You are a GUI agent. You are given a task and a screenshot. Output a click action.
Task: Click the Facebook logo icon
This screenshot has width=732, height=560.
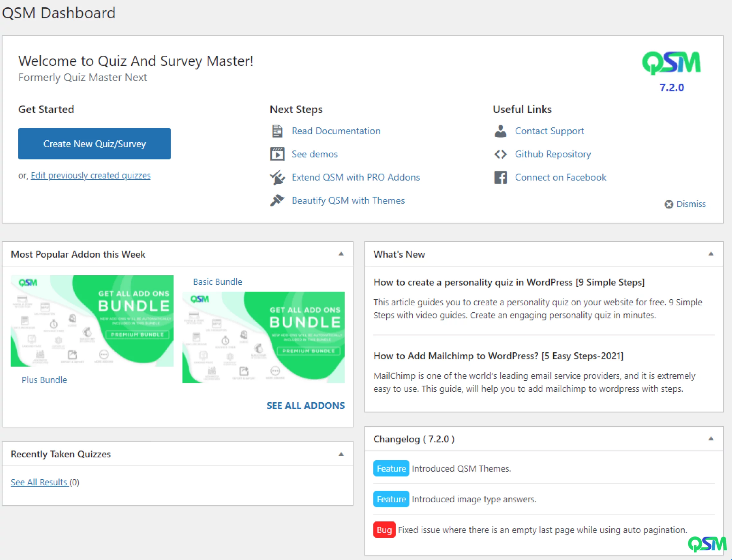(500, 177)
